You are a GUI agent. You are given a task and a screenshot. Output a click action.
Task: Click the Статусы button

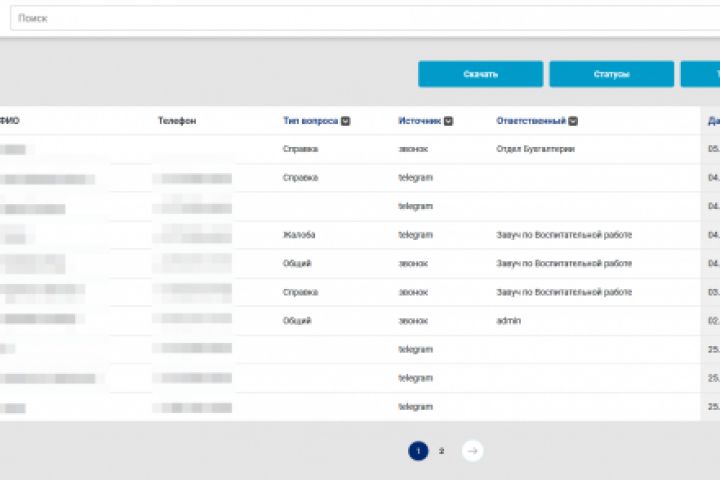click(x=612, y=74)
